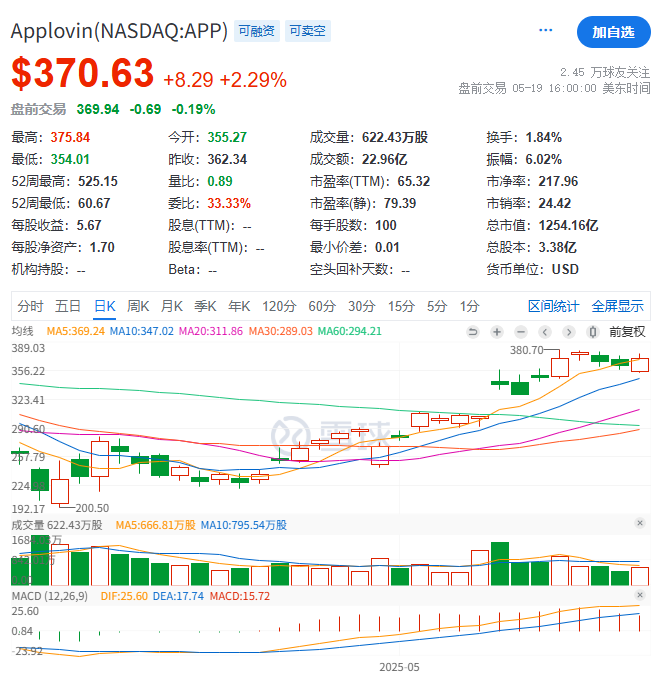Image resolution: width=657 pixels, height=681 pixels.
Task: Open the three-dot more options menu
Action: 545,30
